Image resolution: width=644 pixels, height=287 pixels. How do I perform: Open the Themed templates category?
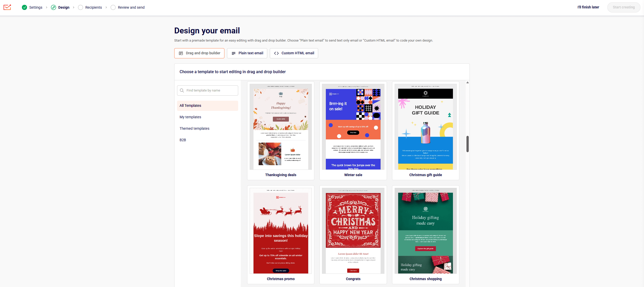tap(194, 128)
